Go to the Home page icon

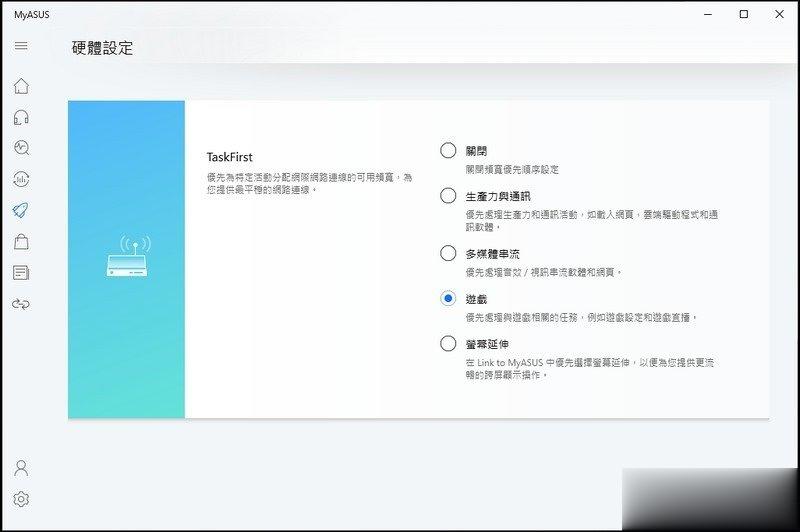[x=21, y=86]
